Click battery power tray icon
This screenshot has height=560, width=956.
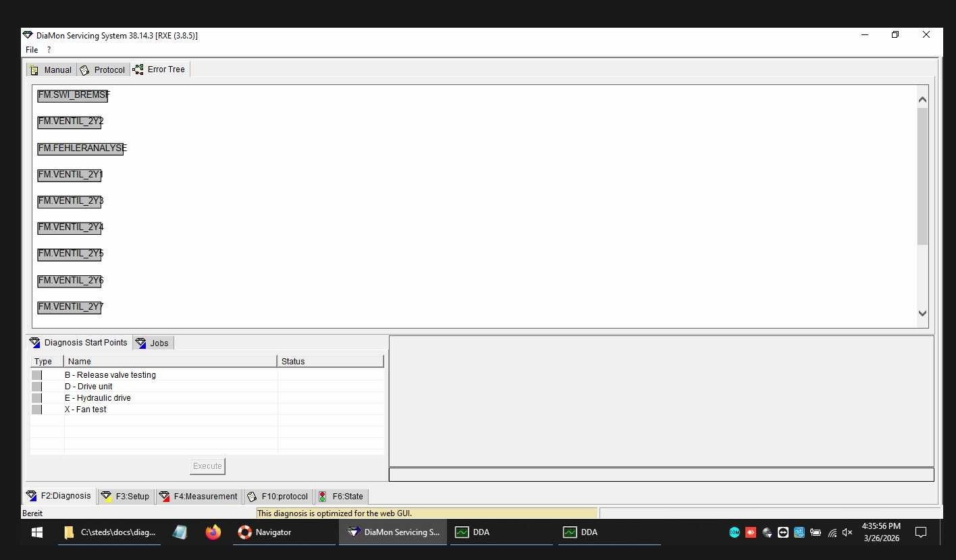816,532
